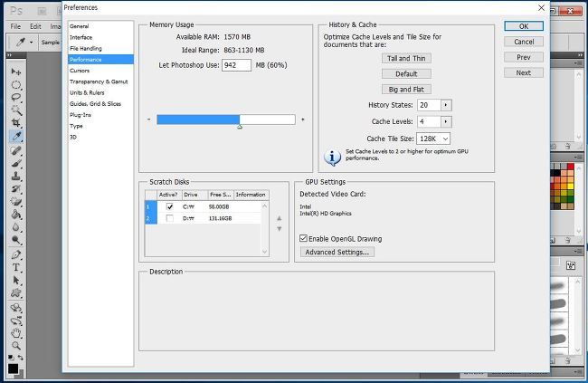The image size is (588, 383).
Task: Select the Brush tool
Action: point(15,163)
